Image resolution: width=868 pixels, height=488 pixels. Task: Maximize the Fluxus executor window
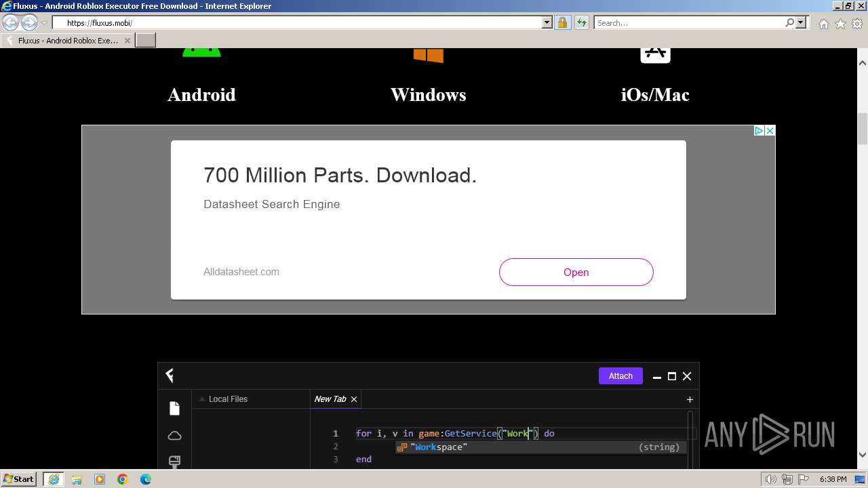tap(672, 376)
